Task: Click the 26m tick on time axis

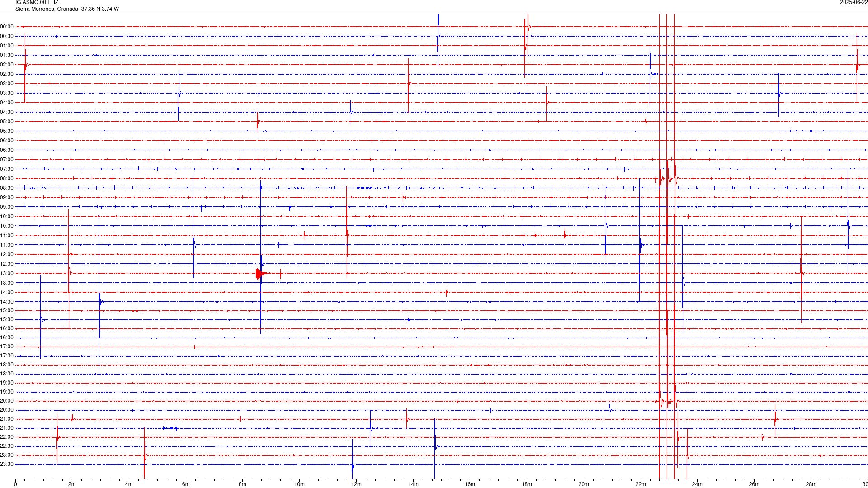Action: click(x=754, y=484)
